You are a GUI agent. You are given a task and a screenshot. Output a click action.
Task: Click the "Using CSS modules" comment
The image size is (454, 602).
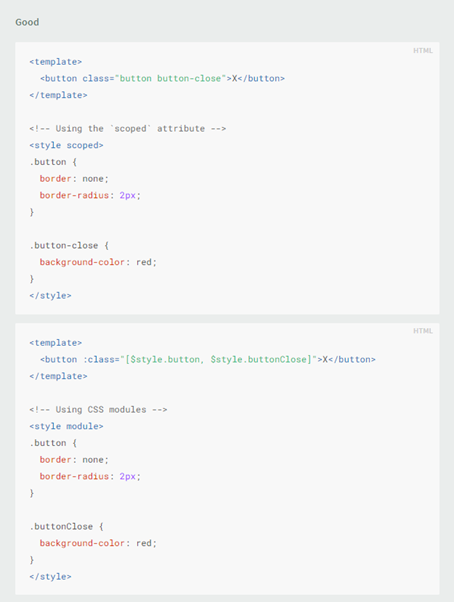[x=98, y=410]
